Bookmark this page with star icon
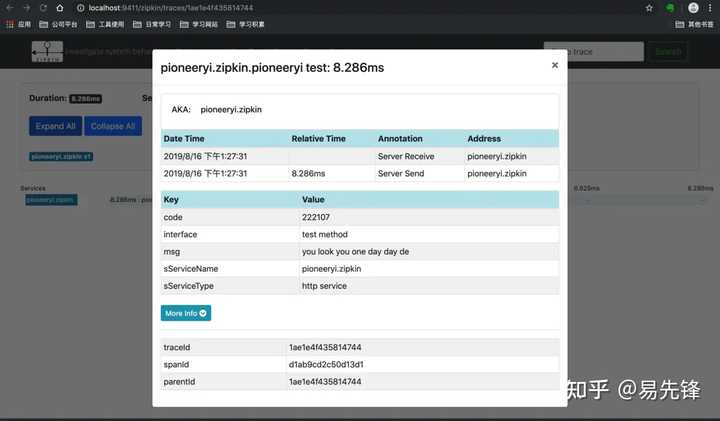Image resolution: width=720 pixels, height=421 pixels. click(x=649, y=8)
